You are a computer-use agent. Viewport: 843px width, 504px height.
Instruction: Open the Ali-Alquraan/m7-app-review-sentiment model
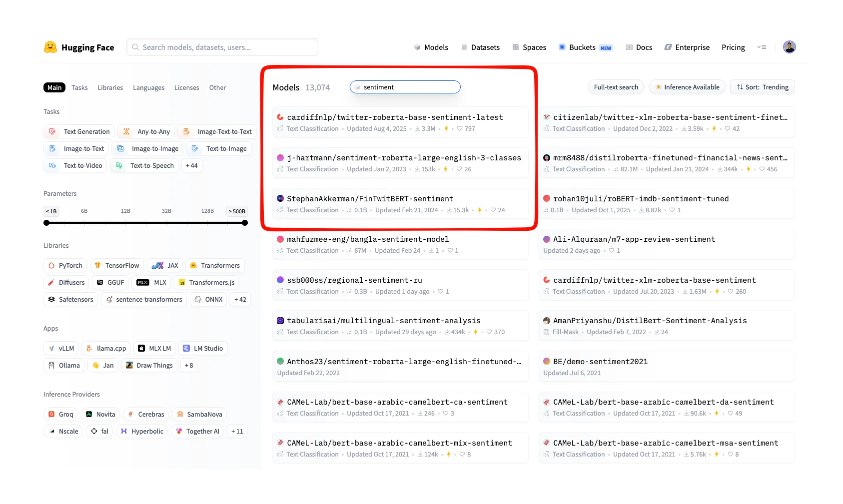[x=667, y=244]
